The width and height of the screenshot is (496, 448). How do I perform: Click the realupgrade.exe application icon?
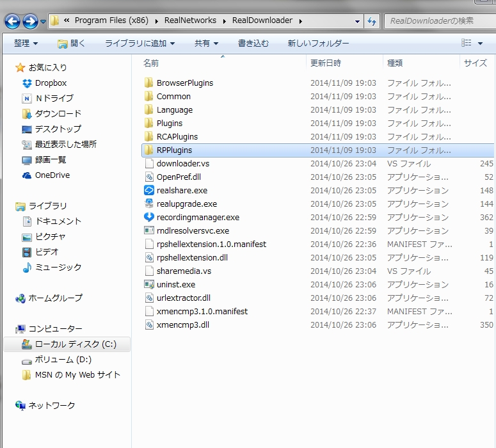coord(149,204)
